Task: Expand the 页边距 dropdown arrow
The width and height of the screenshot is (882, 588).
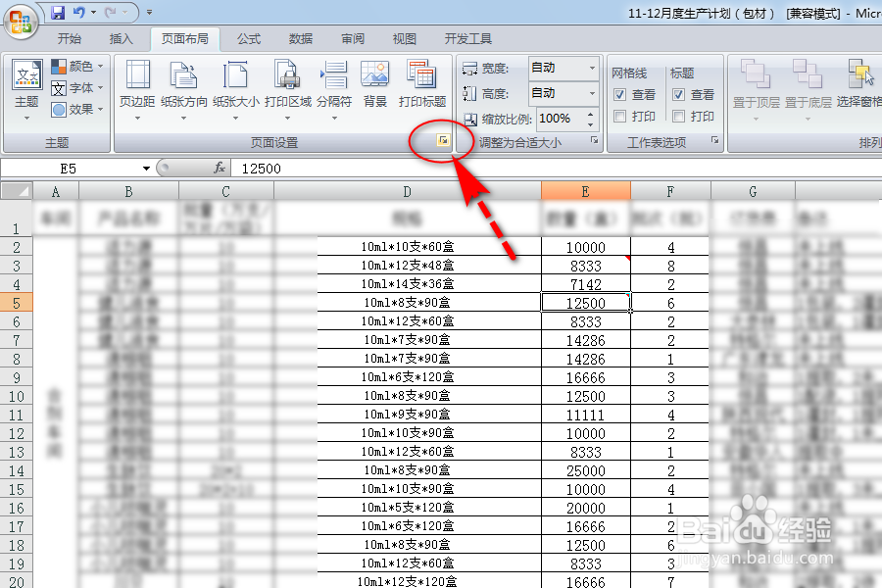Action: (137, 119)
